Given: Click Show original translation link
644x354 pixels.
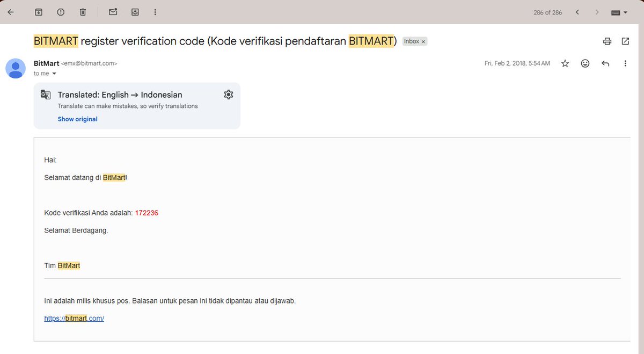Looking at the screenshot, I should [x=77, y=119].
